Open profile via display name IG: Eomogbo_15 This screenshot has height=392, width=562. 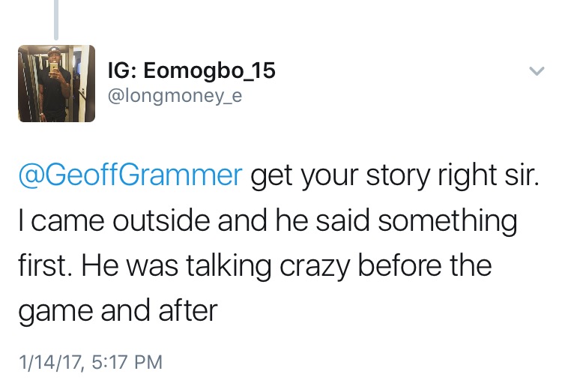(192, 70)
